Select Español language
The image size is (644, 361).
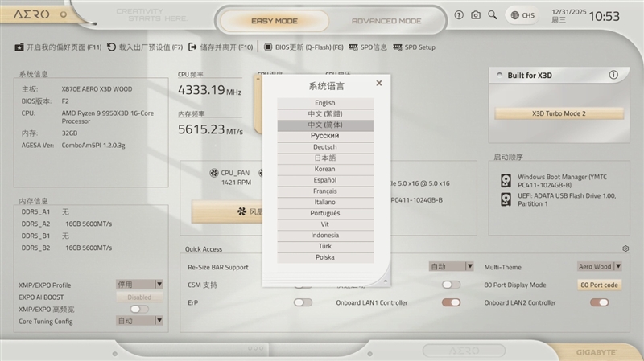tap(325, 180)
